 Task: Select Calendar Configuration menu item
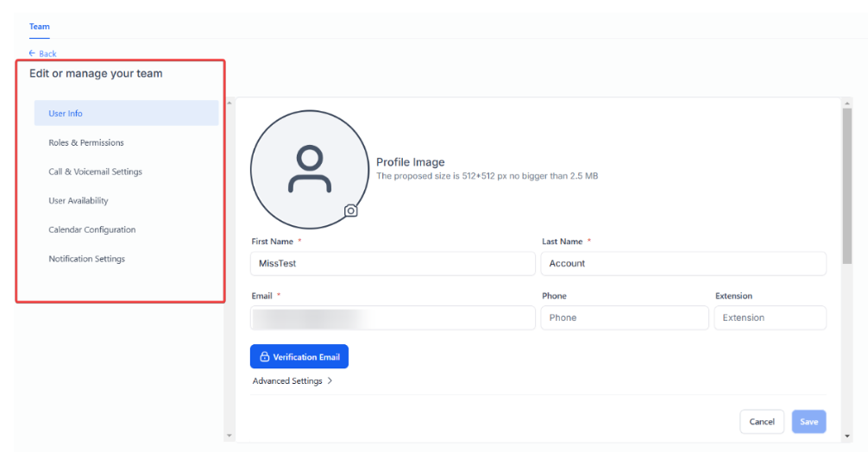pos(92,229)
